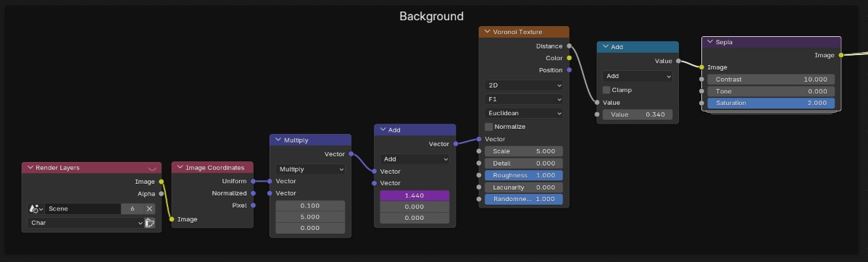Screen dimensions: 868x262
Task: Click the render layer icon beside Char
Action: [150, 224]
